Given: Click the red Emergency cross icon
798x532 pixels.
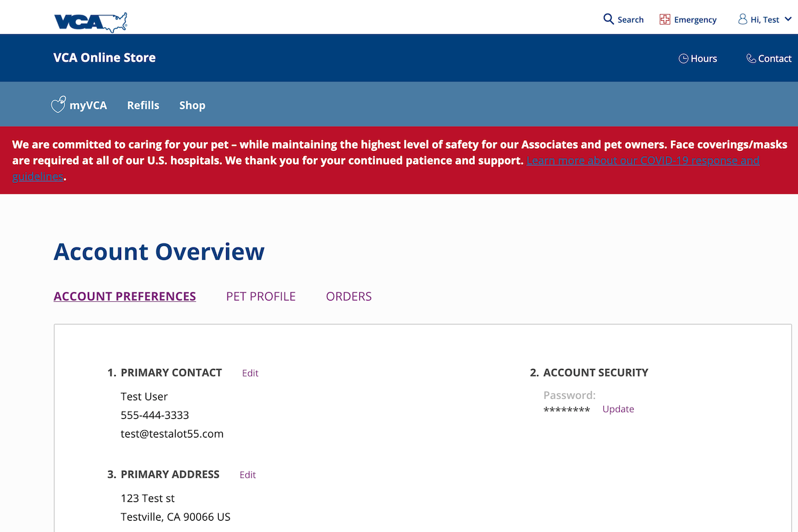Looking at the screenshot, I should click(664, 19).
